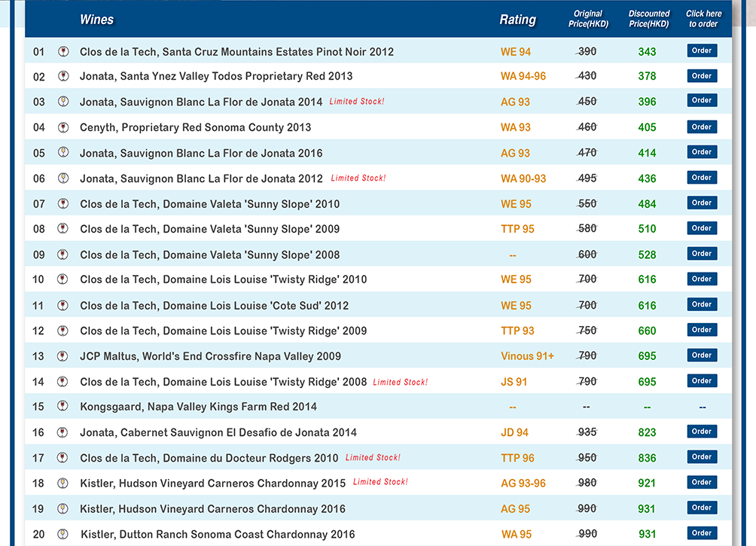Click the 'JD 94' rating
Screen dimensions: 756x546
pos(514,432)
